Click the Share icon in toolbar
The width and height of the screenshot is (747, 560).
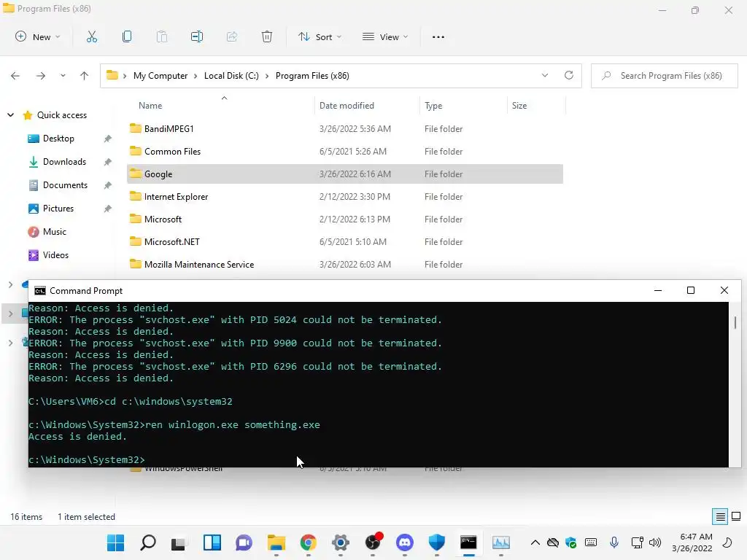pyautogui.click(x=232, y=36)
